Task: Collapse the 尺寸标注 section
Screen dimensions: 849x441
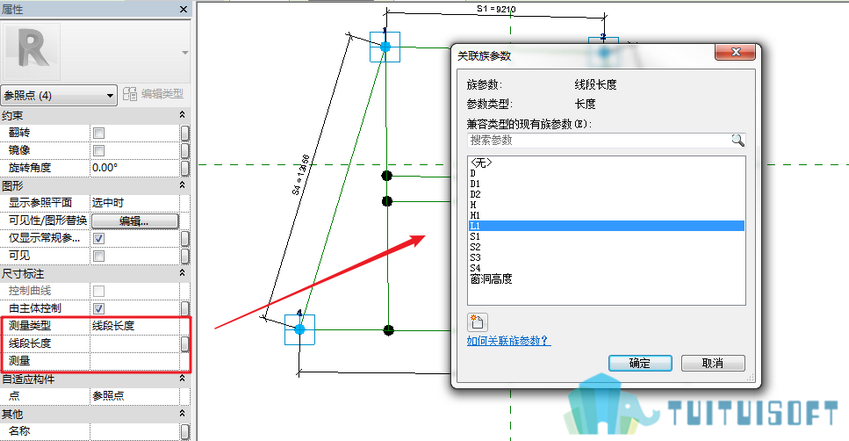Action: coord(182,273)
